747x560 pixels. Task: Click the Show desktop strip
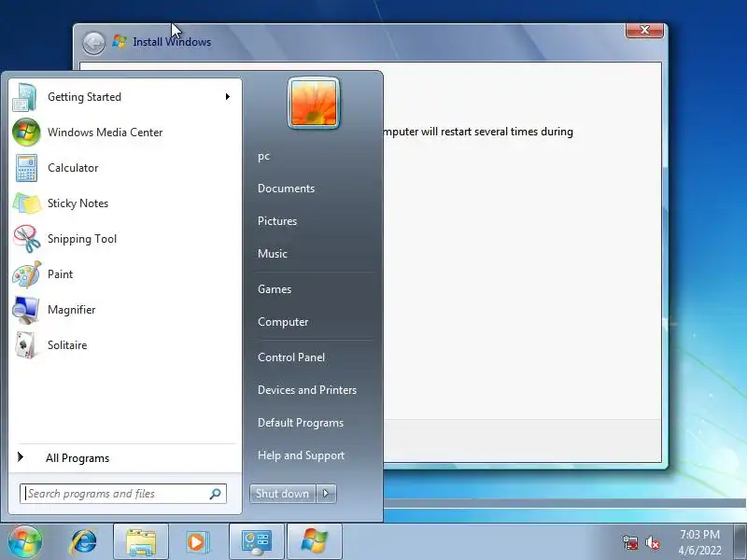[740, 542]
